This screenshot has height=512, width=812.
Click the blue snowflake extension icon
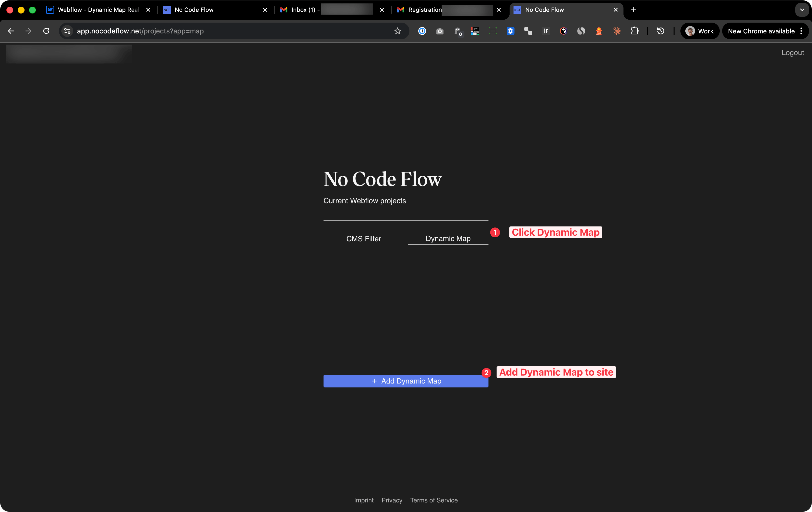coord(511,31)
